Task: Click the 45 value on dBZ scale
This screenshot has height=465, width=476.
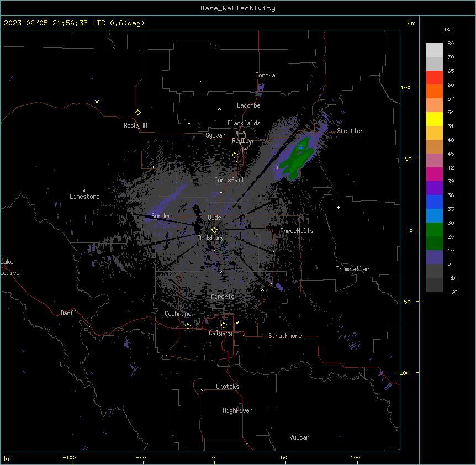Action: [451, 154]
